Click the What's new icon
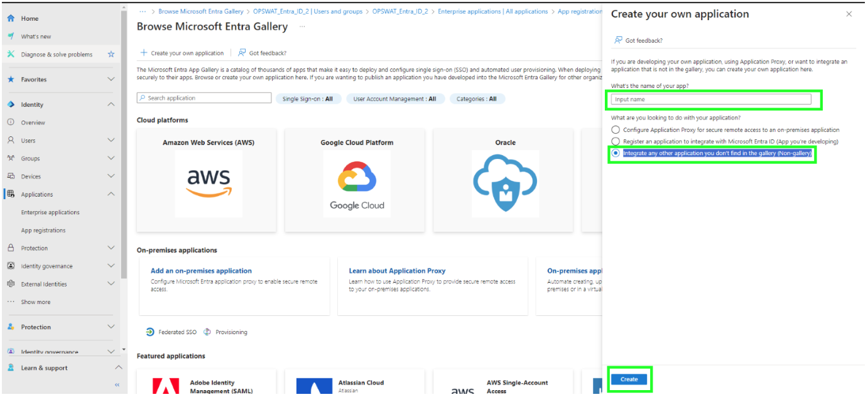 (11, 36)
